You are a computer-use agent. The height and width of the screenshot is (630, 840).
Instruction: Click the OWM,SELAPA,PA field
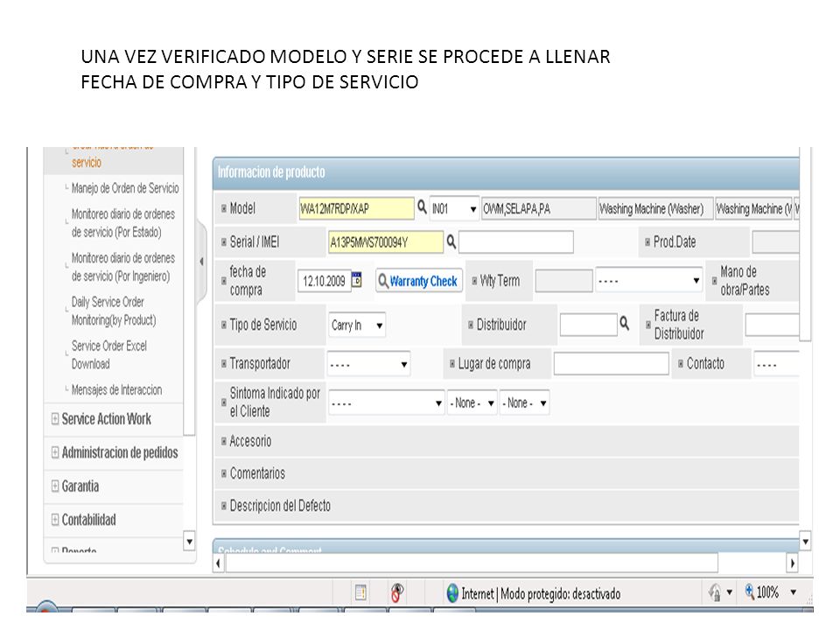539,209
